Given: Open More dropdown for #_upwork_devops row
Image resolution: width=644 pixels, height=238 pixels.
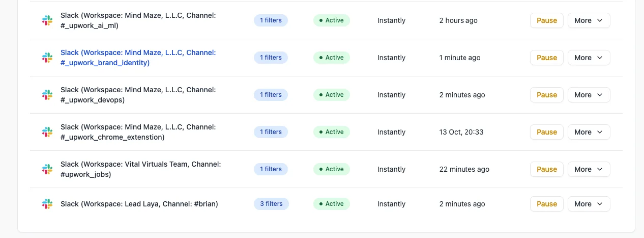Looking at the screenshot, I should pyautogui.click(x=589, y=95).
